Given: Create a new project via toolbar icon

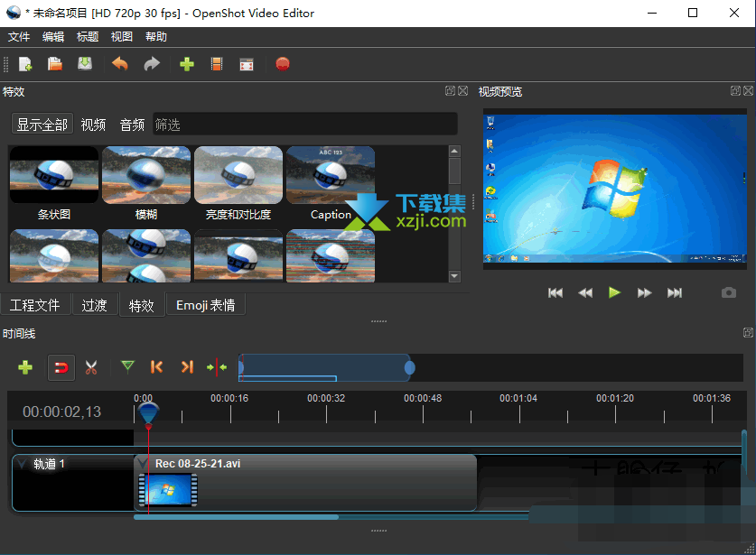Looking at the screenshot, I should (25, 64).
